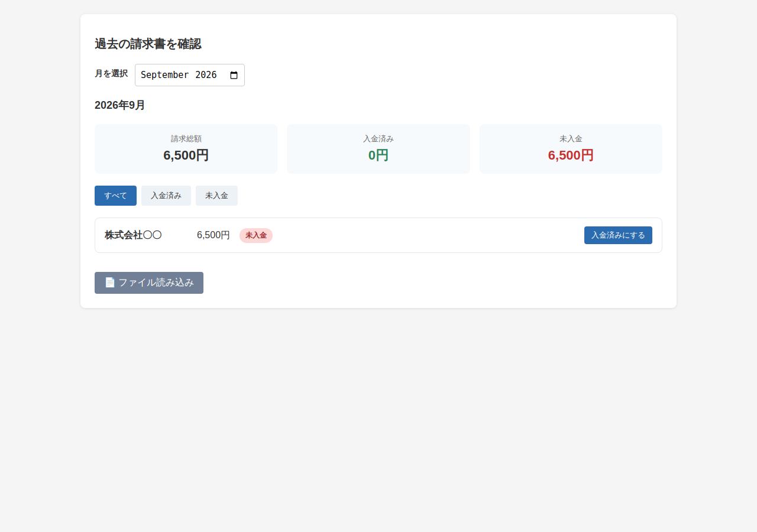
Task: Click the 月を選択 label
Action: (x=111, y=73)
